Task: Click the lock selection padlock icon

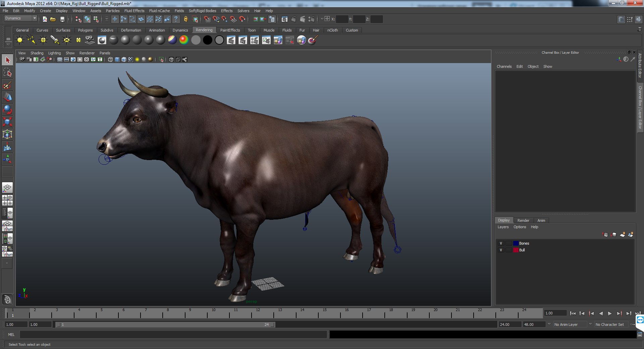Action: point(185,19)
